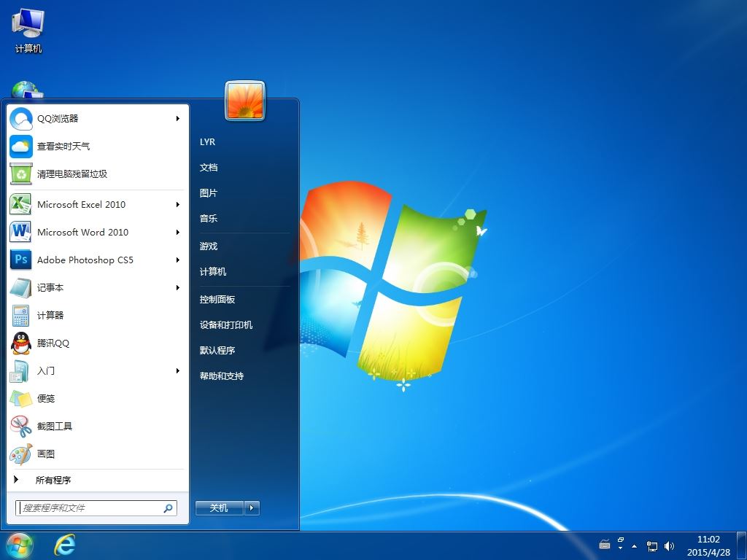
Task: Launch the 计算器 calculator icon
Action: pyautogui.click(x=21, y=315)
